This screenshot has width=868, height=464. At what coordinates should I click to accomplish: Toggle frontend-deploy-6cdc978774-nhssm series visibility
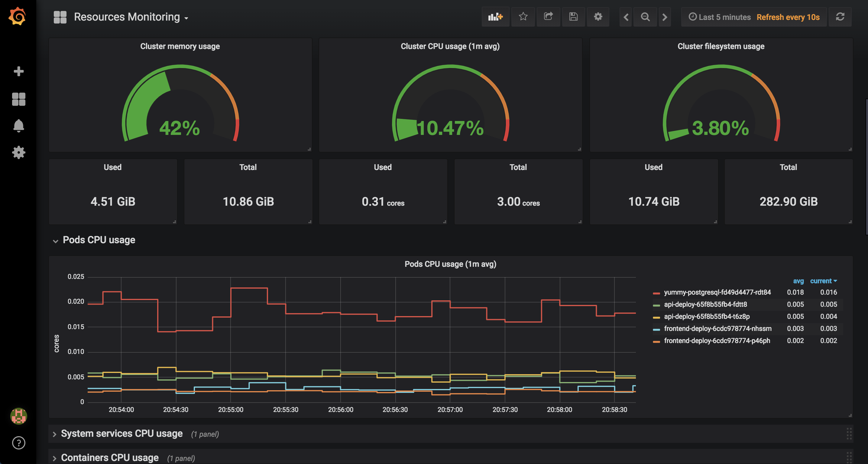(x=717, y=329)
